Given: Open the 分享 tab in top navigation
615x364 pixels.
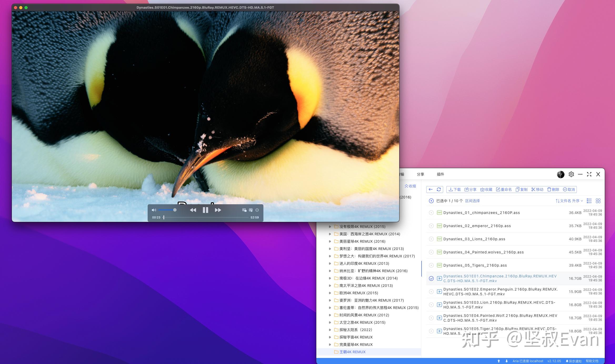Looking at the screenshot, I should 420,174.
